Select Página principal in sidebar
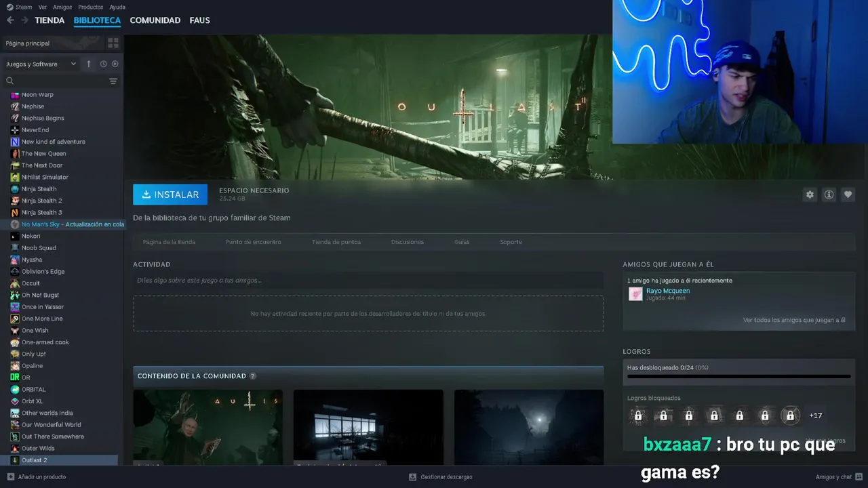The image size is (868, 488). click(53, 43)
